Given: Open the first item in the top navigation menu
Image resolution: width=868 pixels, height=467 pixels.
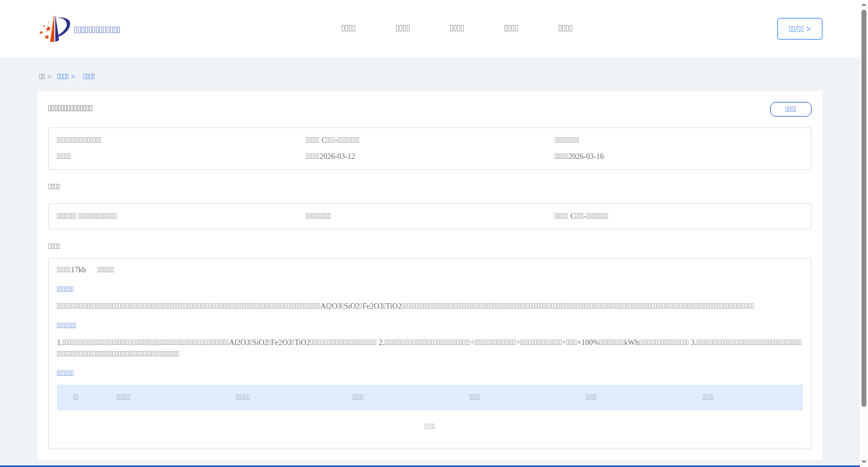Looking at the screenshot, I should click(348, 28).
